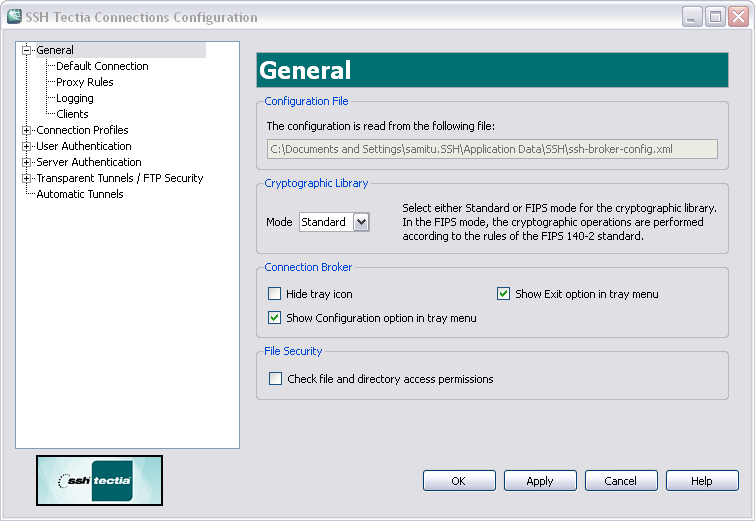Click the Cryptographic Library group label

[316, 183]
